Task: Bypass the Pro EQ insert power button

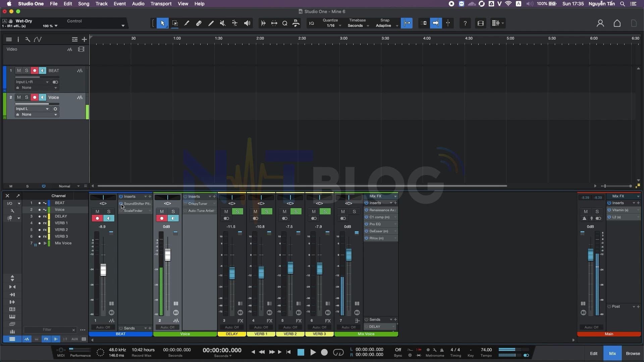Action: pos(366,224)
